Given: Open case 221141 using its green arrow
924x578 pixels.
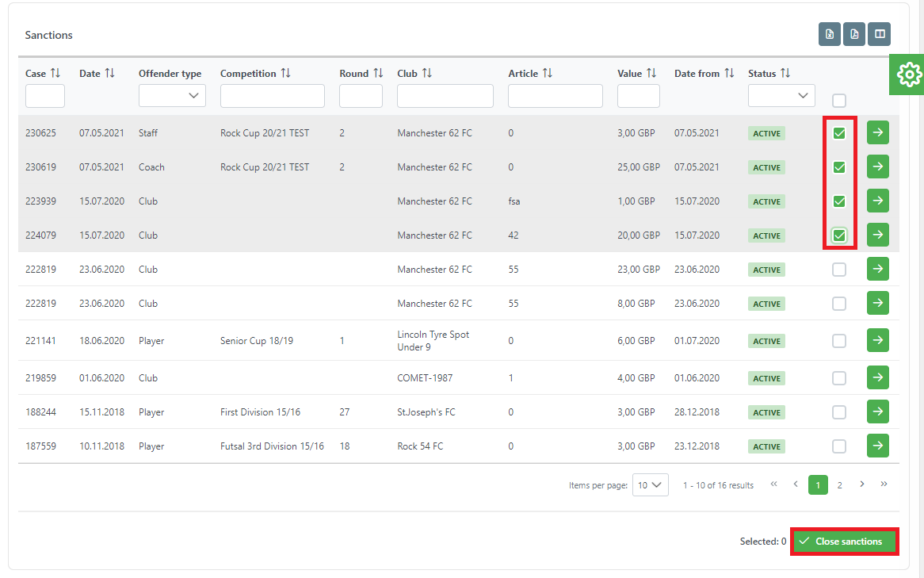Looking at the screenshot, I should pyautogui.click(x=877, y=340).
